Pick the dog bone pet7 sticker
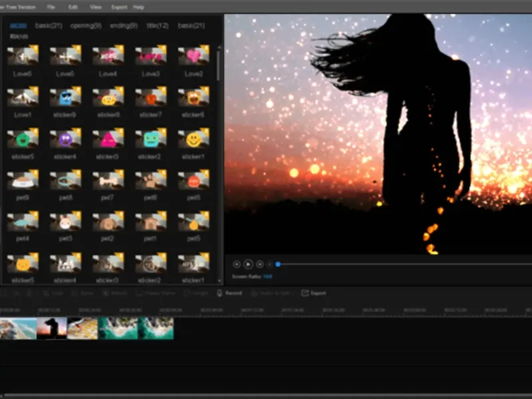 (108, 181)
